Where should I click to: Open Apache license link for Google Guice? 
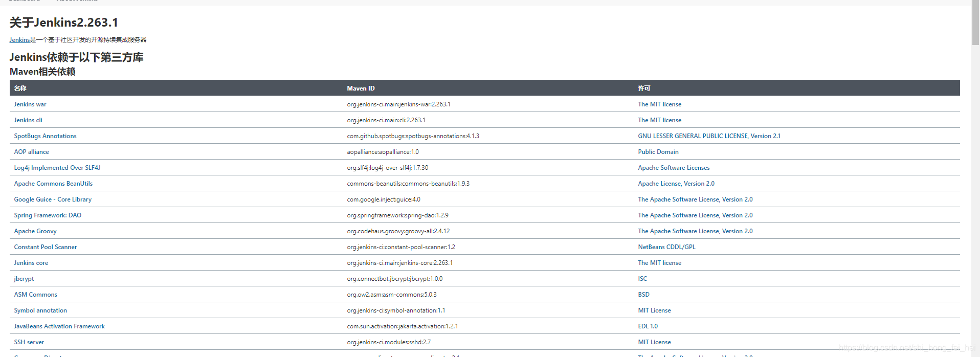696,199
